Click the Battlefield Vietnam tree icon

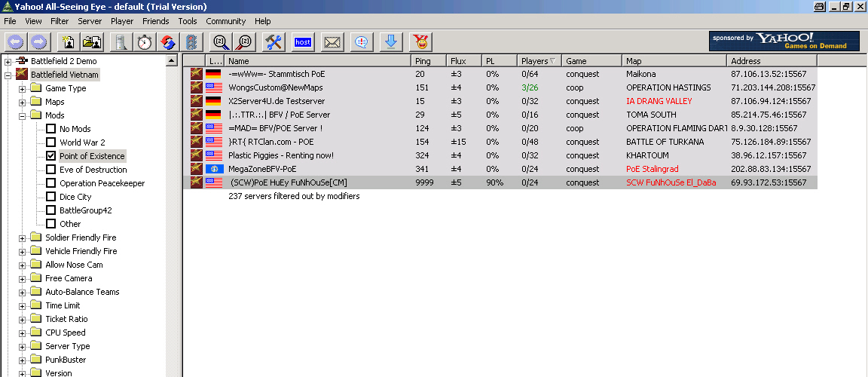[22, 75]
